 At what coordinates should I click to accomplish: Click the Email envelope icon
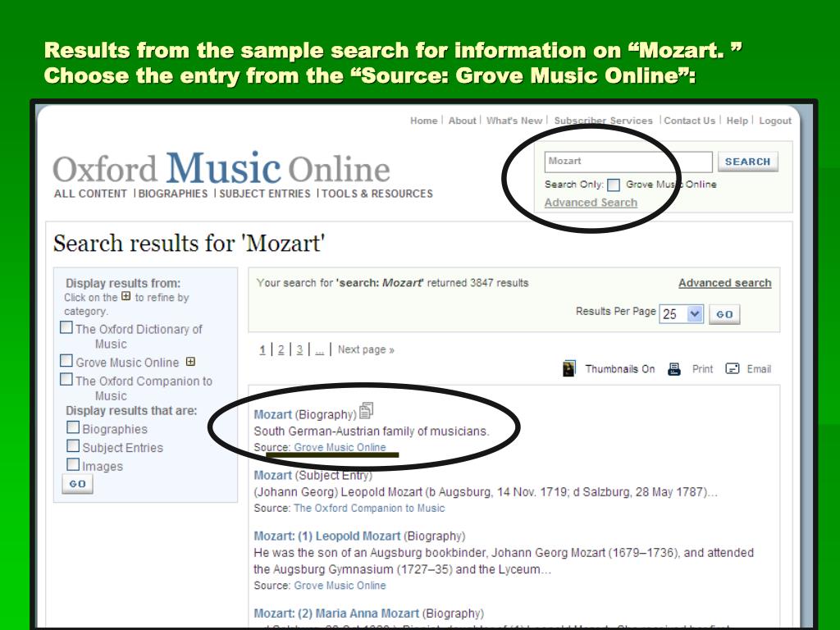click(x=733, y=368)
